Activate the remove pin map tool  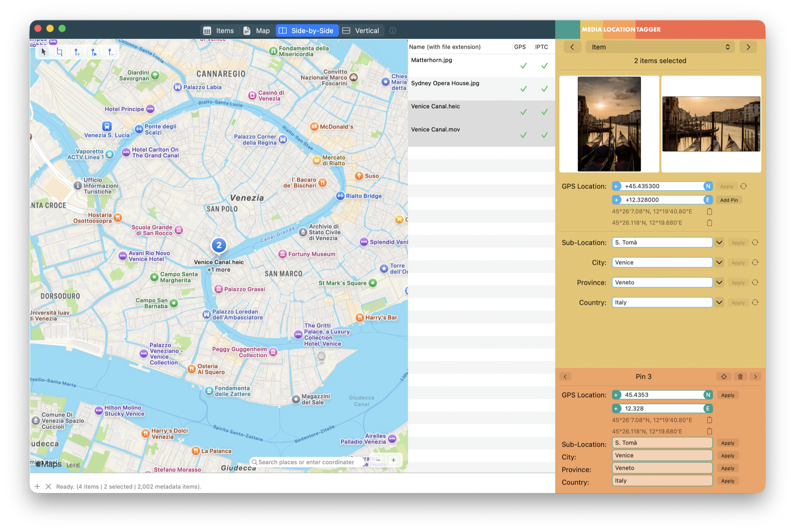click(x=111, y=52)
